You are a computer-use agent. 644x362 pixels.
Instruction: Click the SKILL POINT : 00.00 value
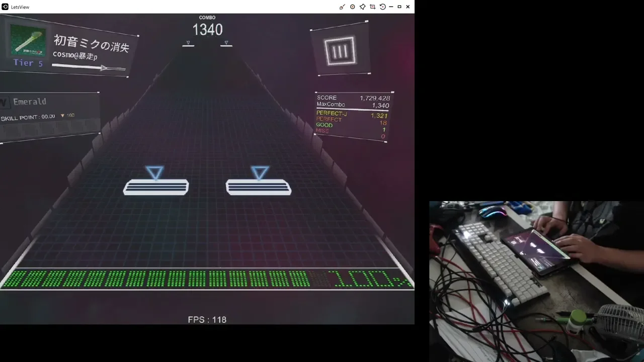tap(28, 117)
